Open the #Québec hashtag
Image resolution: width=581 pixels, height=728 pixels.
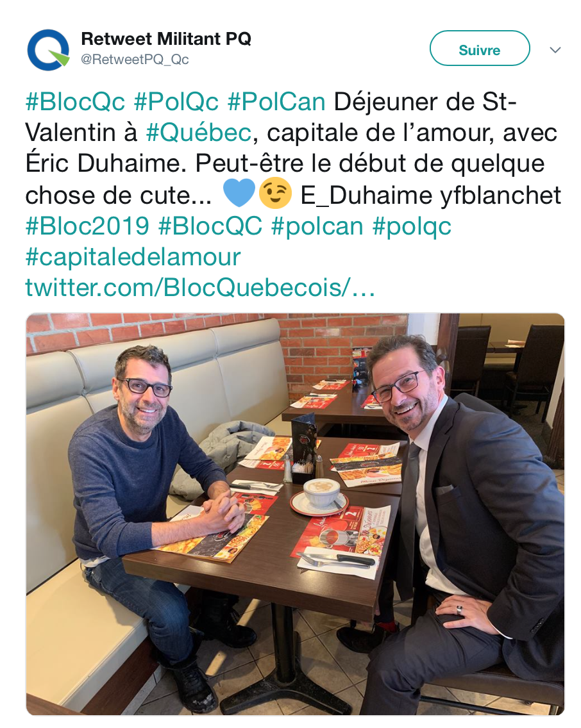coord(199,133)
